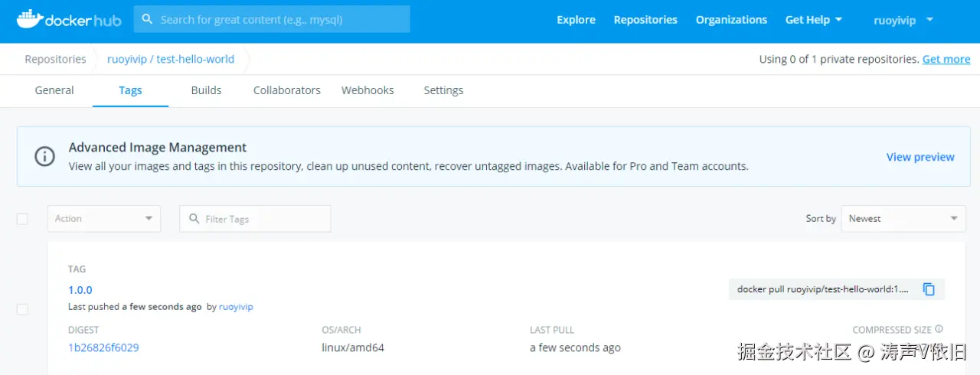Open the Action dropdown
The image size is (980, 375).
click(104, 218)
